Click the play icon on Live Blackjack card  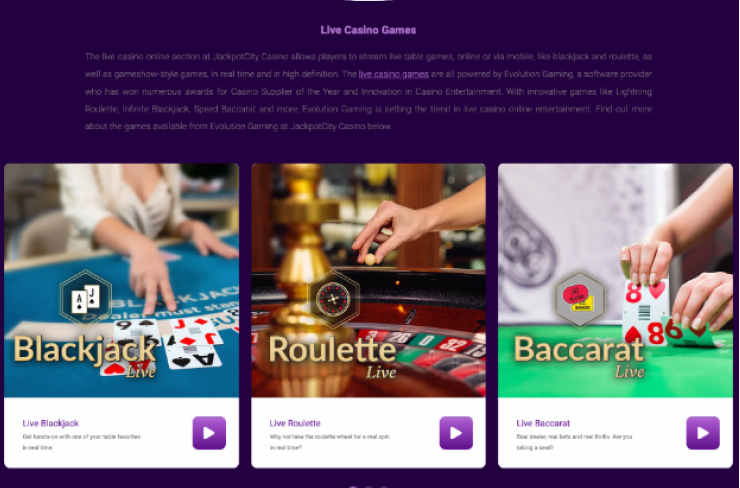click(209, 433)
